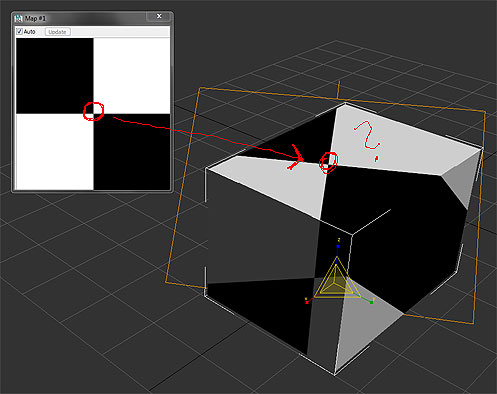Grab the red X-axis gizmo handle
The width and height of the screenshot is (497, 394).
pyautogui.click(x=307, y=302)
